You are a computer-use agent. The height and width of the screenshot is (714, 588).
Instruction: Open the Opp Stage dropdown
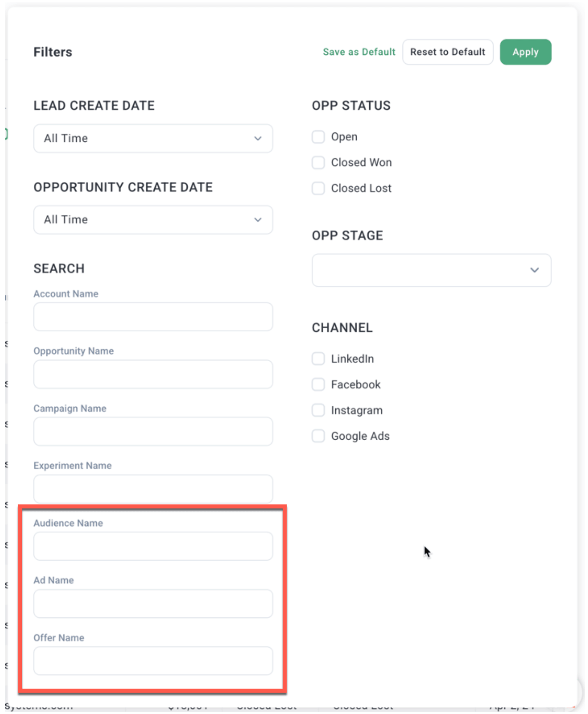[x=431, y=270]
